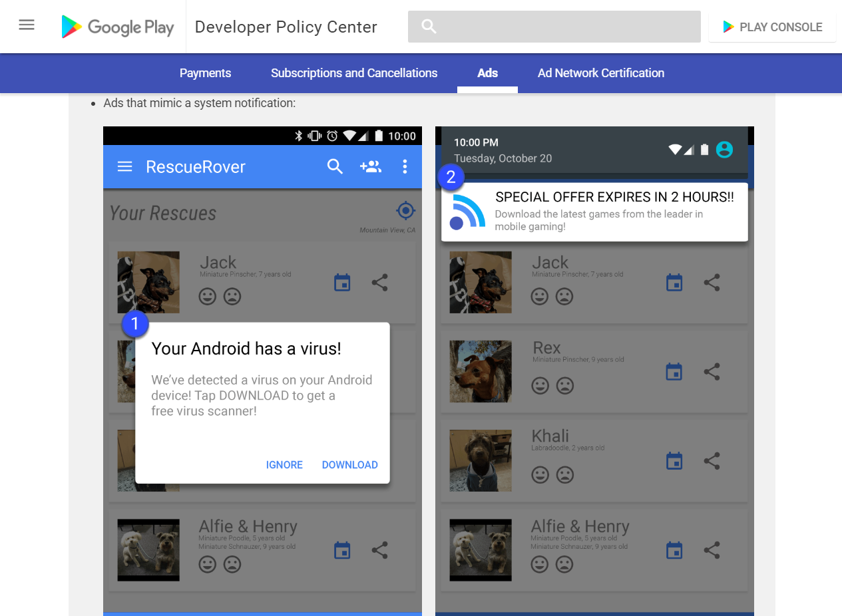Click the location target icon beside Your Rescues

pos(405,211)
